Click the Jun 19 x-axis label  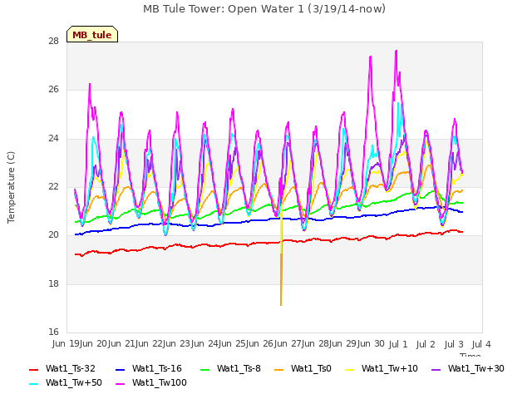(66, 344)
